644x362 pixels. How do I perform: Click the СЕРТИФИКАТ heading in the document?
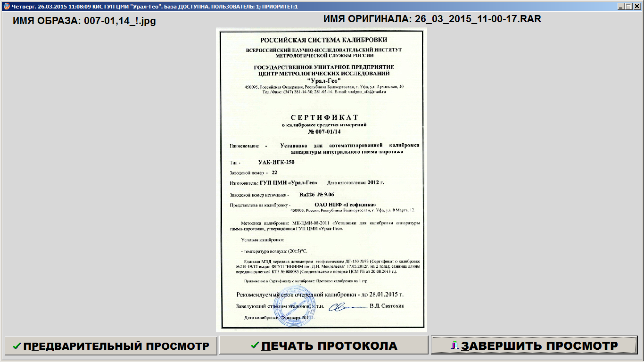(x=324, y=117)
